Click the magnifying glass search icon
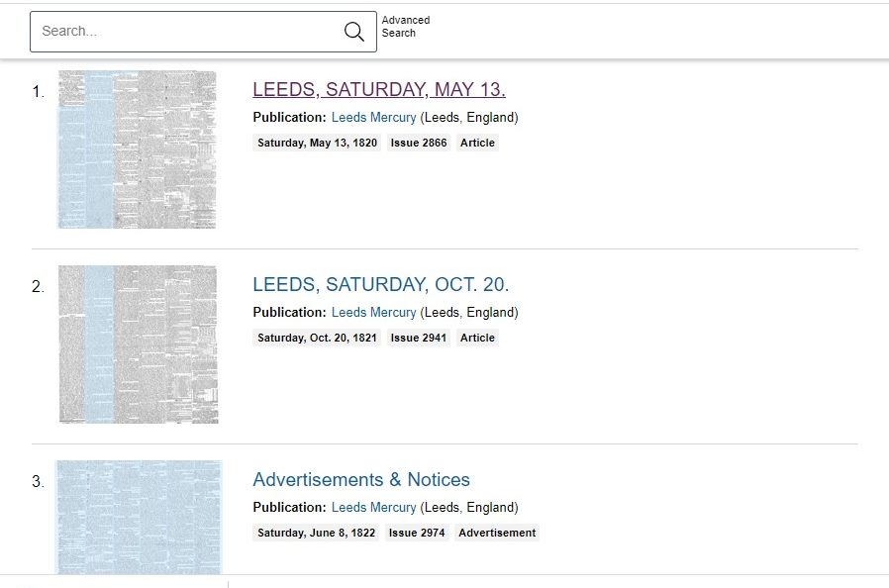Image resolution: width=889 pixels, height=588 pixels. [x=353, y=31]
